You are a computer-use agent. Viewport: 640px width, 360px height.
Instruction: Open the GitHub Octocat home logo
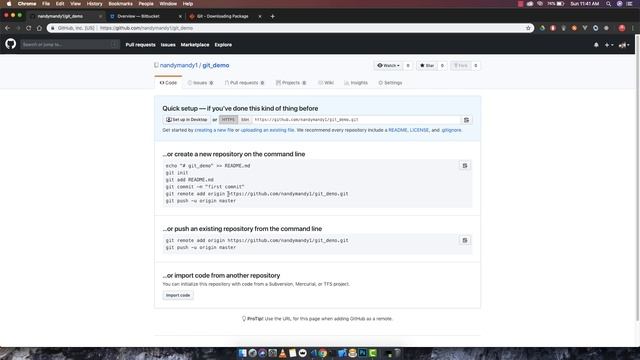pyautogui.click(x=11, y=44)
